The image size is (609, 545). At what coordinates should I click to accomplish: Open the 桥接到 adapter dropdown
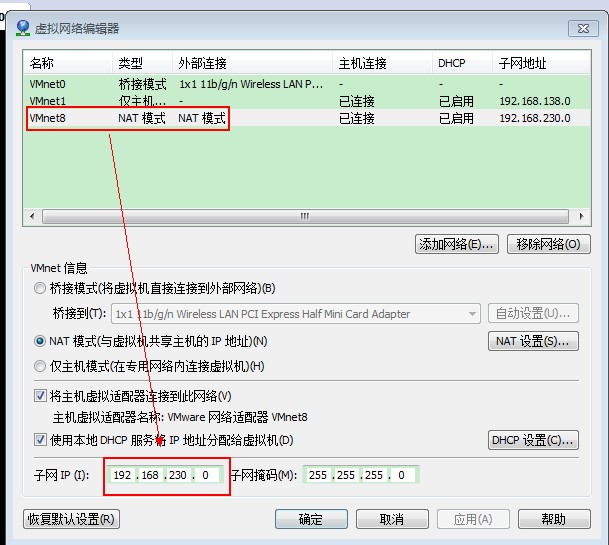click(296, 314)
